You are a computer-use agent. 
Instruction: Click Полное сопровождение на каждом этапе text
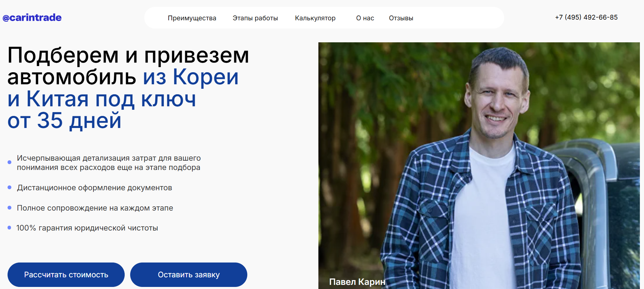point(95,208)
